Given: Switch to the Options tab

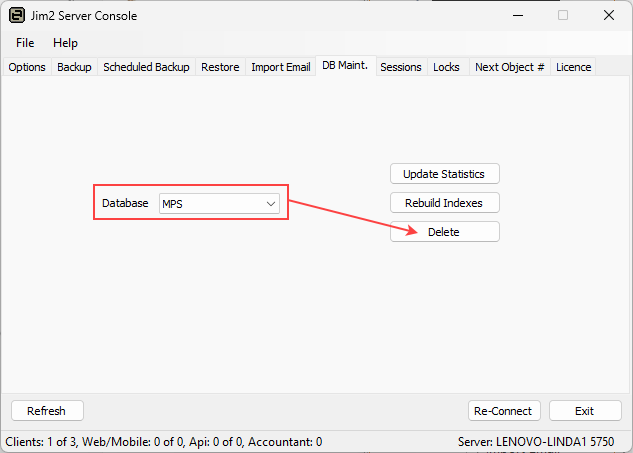Looking at the screenshot, I should coord(27,67).
